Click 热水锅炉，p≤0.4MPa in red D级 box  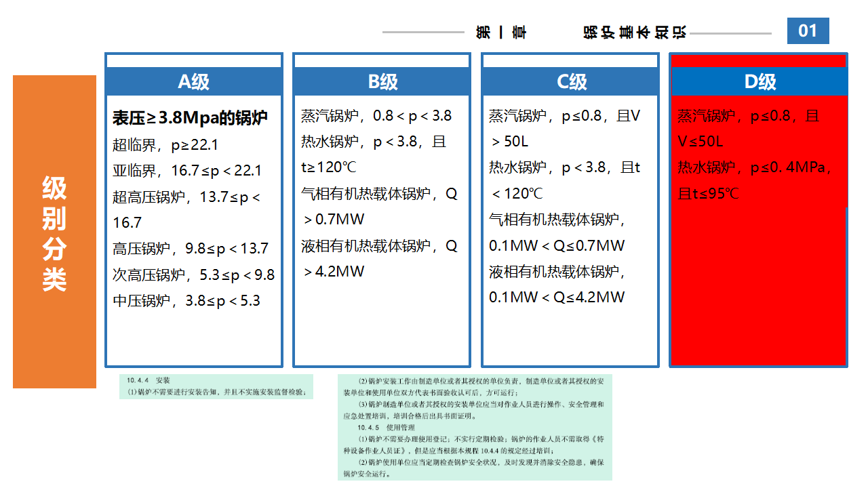coord(754,167)
